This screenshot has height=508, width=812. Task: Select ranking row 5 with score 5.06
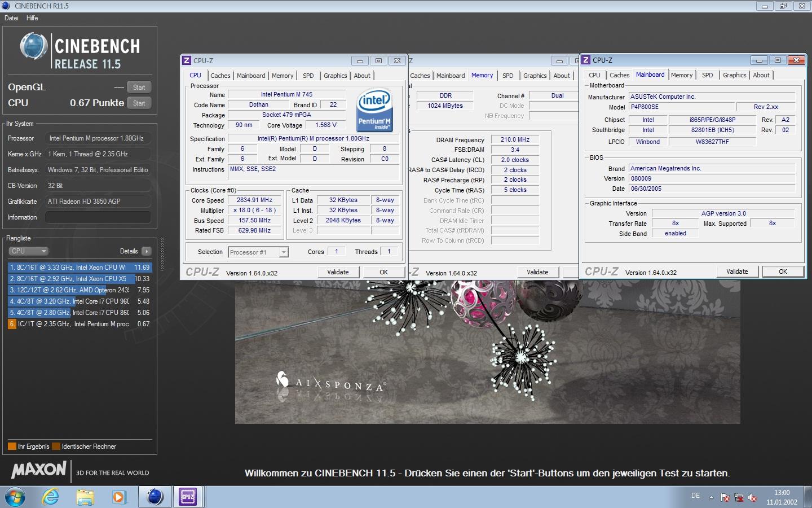click(x=80, y=313)
